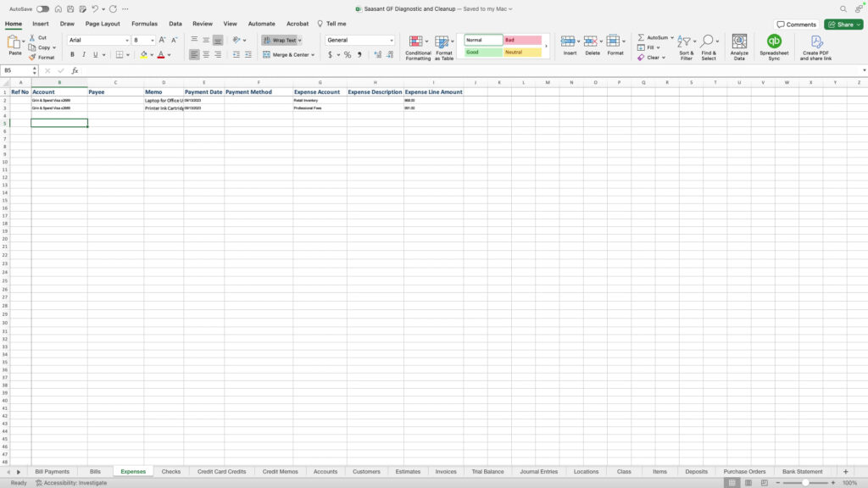This screenshot has height=488, width=868.
Task: Open the number format dropdown showing General
Action: pos(359,39)
